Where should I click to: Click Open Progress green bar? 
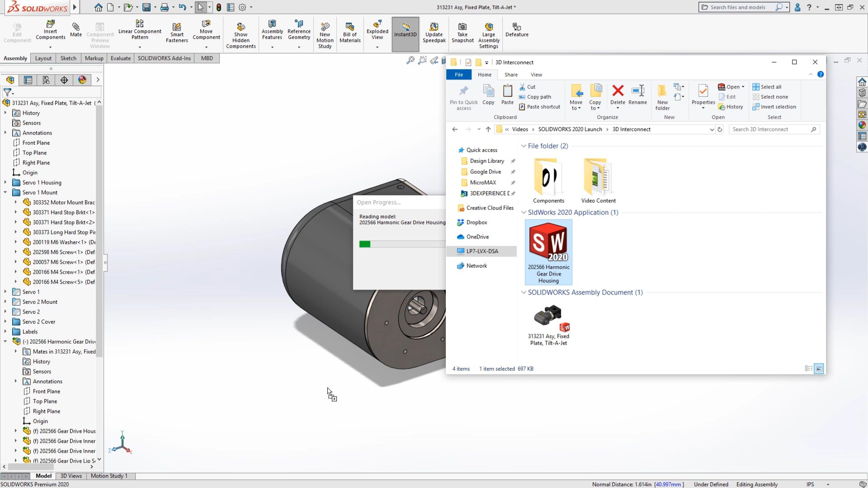tap(365, 244)
